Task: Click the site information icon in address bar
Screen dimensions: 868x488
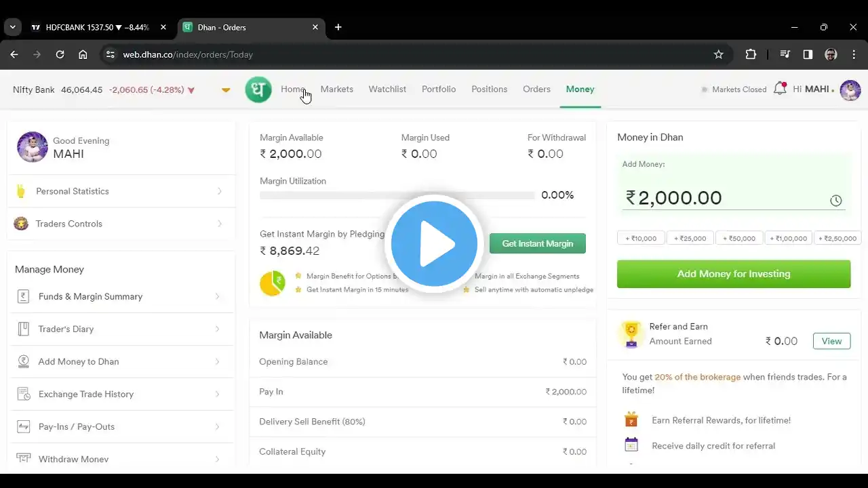Action: 110,54
